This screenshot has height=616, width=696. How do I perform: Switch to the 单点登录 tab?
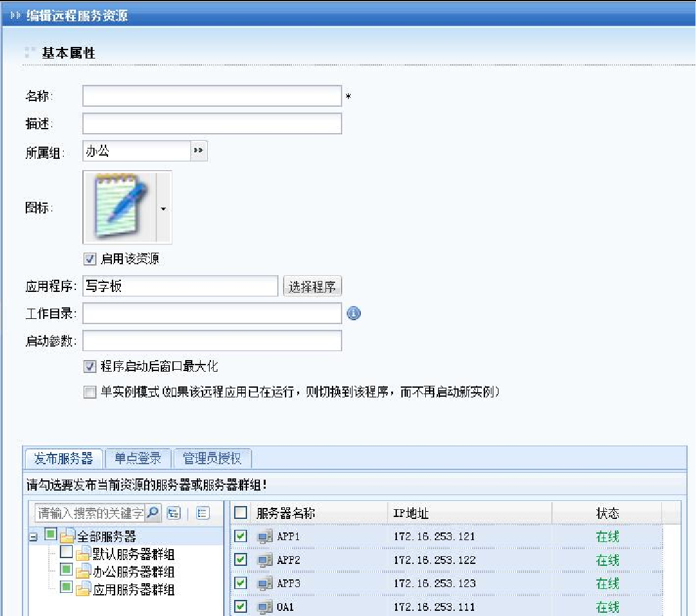tap(138, 458)
